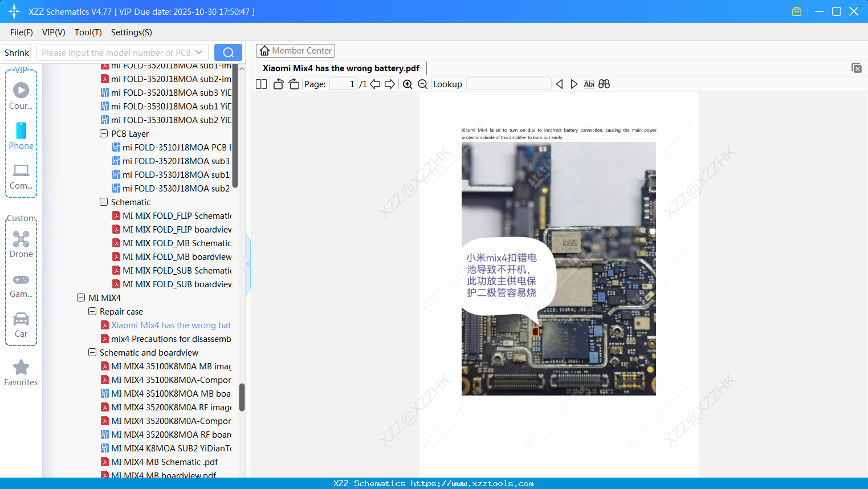
Task: Open the Courses video icon in sidebar
Action: point(21,90)
